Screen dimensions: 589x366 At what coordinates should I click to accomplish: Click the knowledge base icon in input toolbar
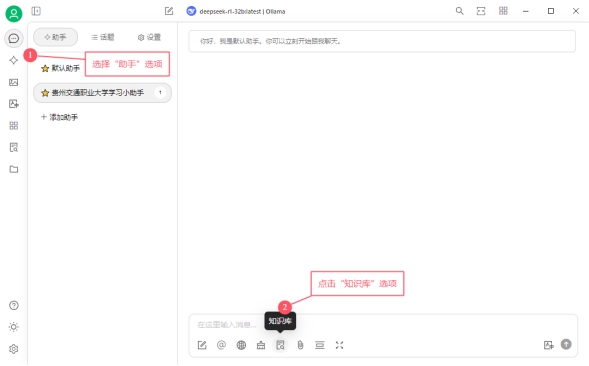coord(280,345)
